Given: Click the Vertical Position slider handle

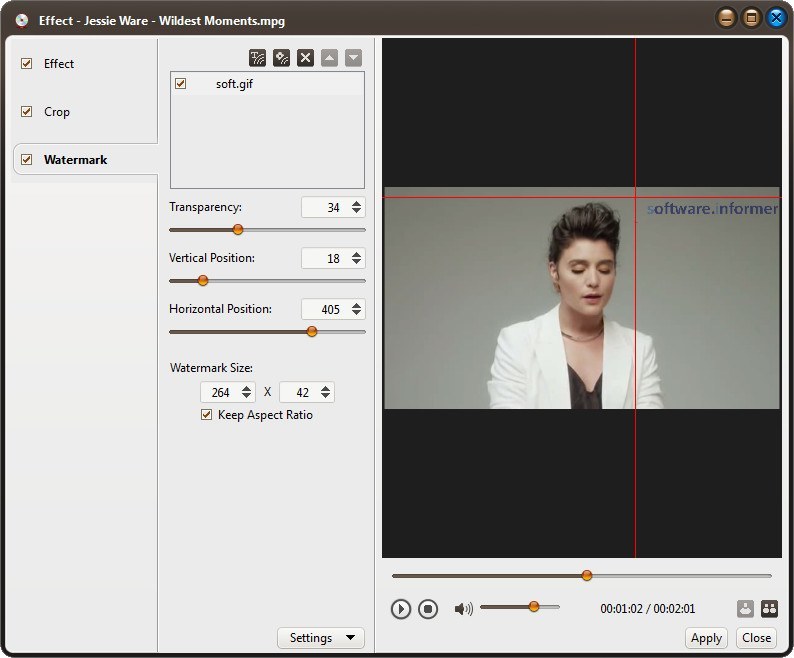Looking at the screenshot, I should [203, 280].
